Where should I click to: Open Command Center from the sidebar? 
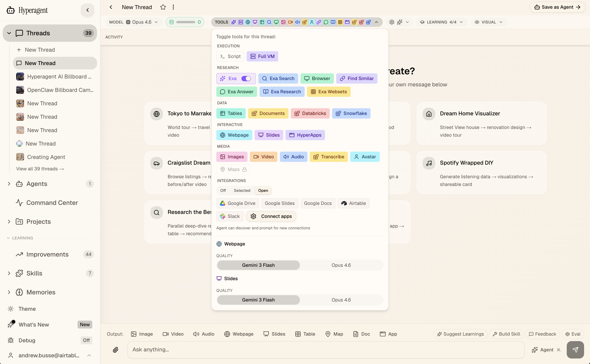(x=52, y=203)
